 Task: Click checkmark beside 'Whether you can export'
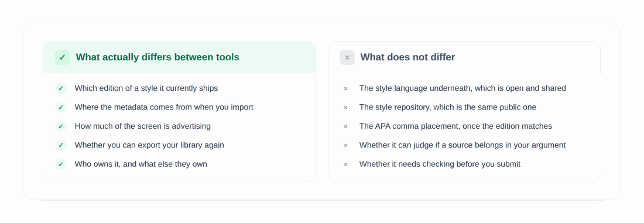pyautogui.click(x=61, y=145)
